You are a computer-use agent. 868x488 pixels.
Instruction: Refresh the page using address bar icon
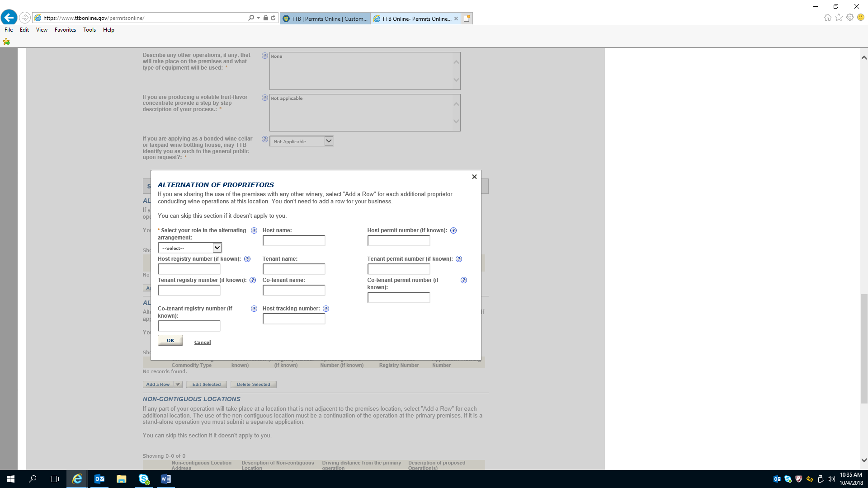[273, 18]
